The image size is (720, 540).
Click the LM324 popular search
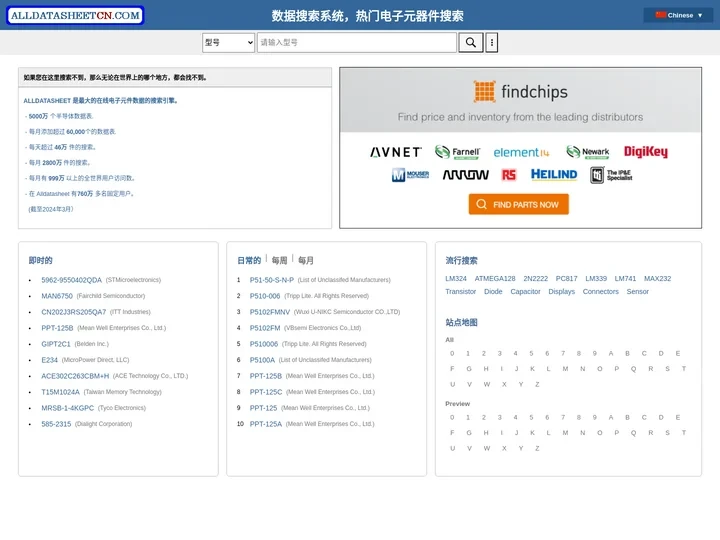pos(456,279)
